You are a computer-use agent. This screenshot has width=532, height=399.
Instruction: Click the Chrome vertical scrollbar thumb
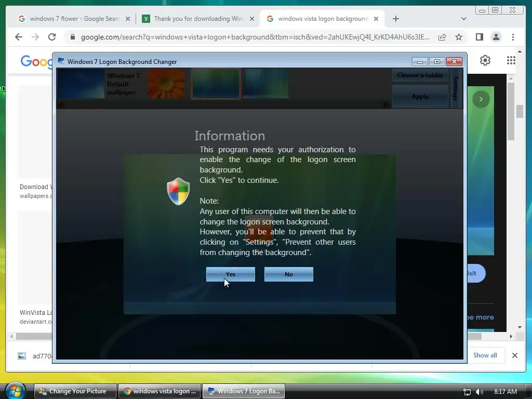[520, 112]
